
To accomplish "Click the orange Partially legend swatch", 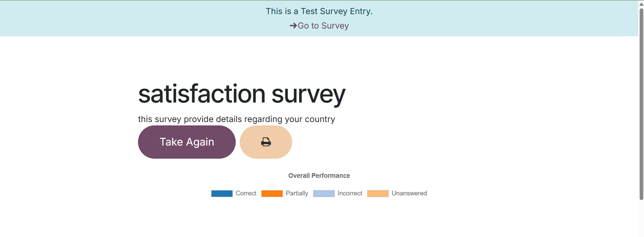I will coord(272,193).
